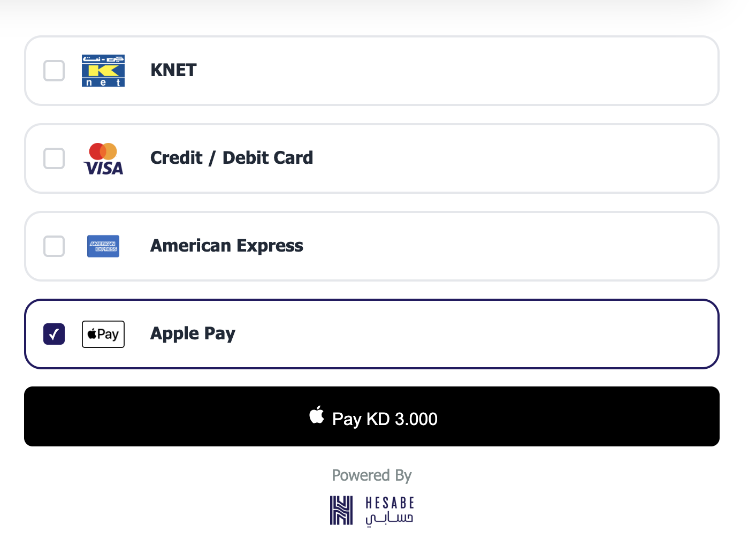Click the Powered By text
756x539 pixels.
[372, 475]
